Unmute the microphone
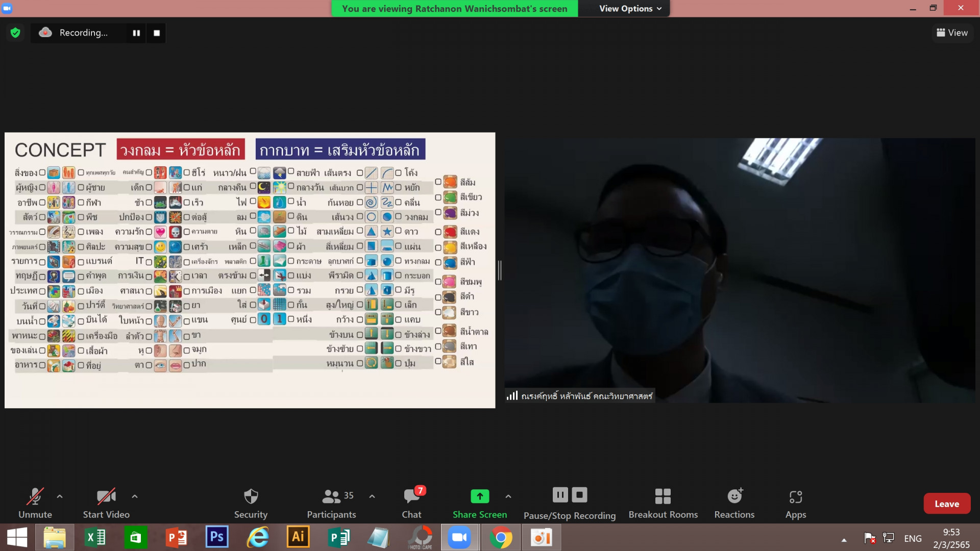The image size is (980, 551). (x=35, y=503)
